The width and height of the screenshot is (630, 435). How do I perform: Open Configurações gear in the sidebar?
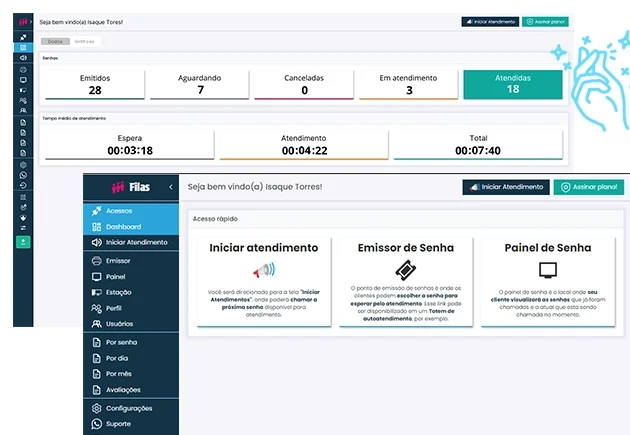(x=128, y=408)
